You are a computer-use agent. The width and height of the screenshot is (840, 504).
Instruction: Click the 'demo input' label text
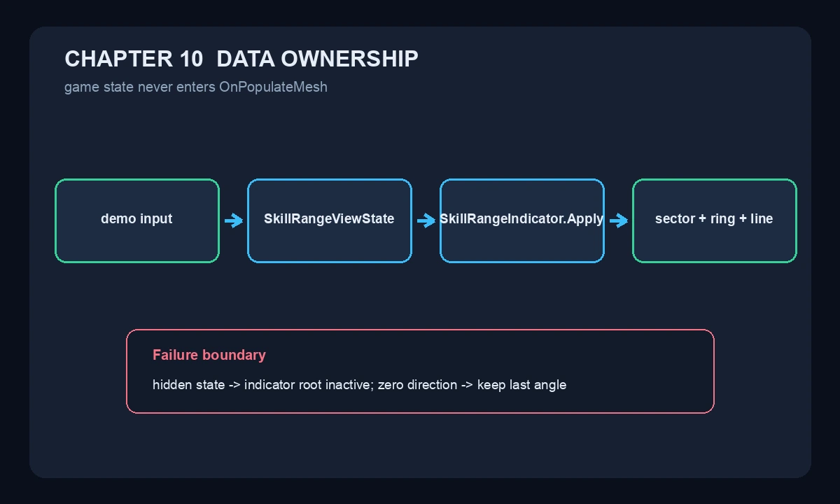(x=136, y=219)
